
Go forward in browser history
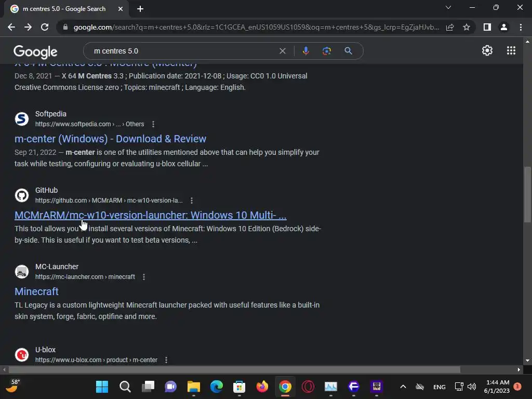click(28, 27)
